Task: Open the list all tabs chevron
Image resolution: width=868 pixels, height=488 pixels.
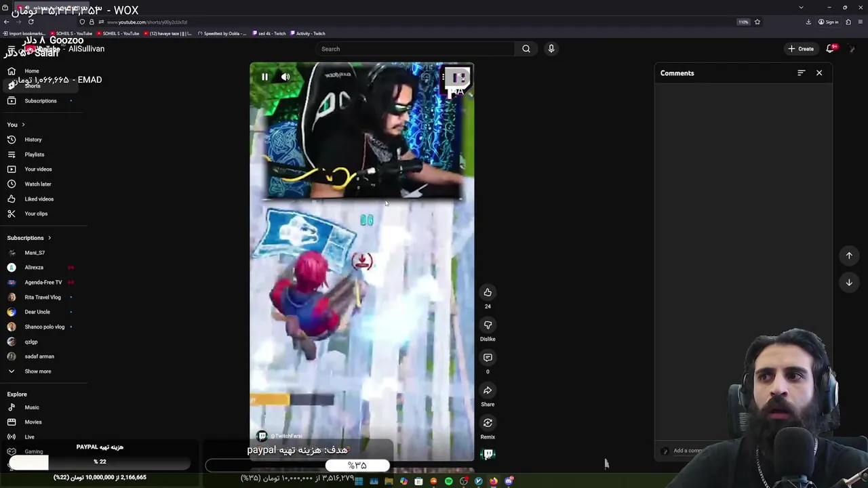Action: [x=801, y=7]
